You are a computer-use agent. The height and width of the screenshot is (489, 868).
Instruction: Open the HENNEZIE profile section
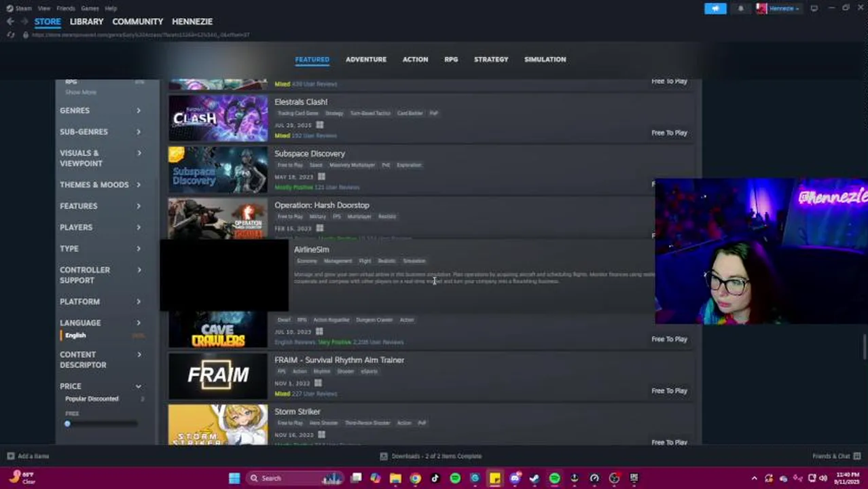192,22
